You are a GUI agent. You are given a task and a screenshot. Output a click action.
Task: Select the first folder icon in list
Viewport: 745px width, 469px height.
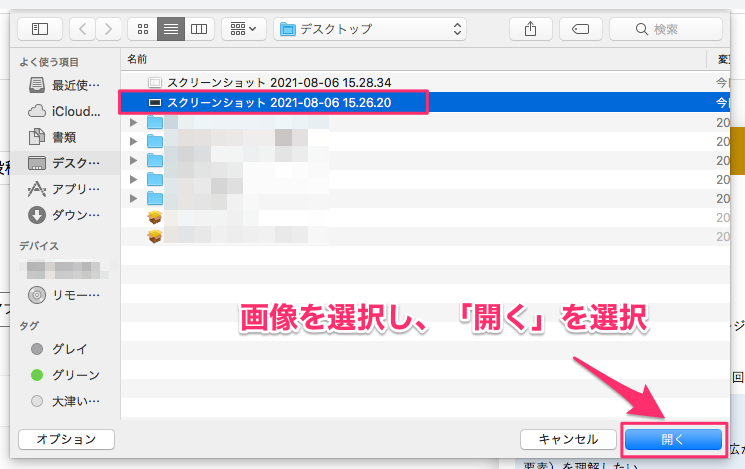[x=155, y=123]
